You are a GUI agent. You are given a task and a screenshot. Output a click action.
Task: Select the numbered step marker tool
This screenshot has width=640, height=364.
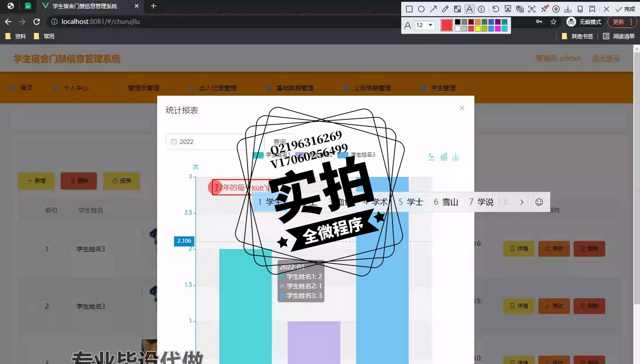pos(481,9)
